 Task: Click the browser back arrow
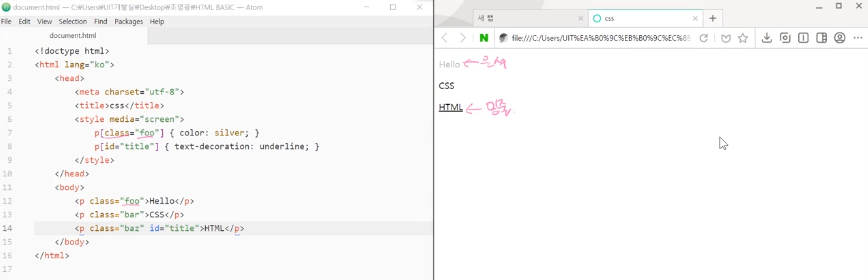click(x=444, y=38)
